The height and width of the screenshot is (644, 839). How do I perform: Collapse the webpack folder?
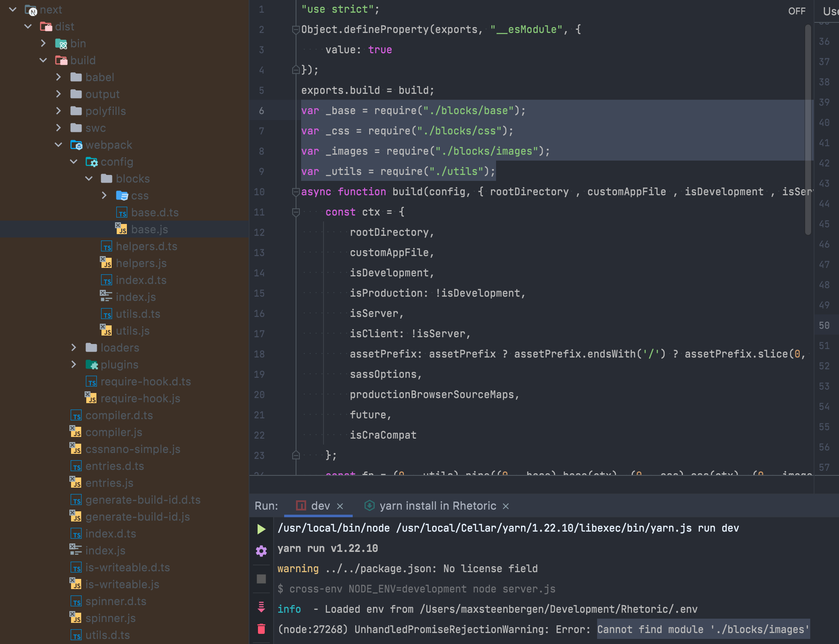[x=58, y=145]
